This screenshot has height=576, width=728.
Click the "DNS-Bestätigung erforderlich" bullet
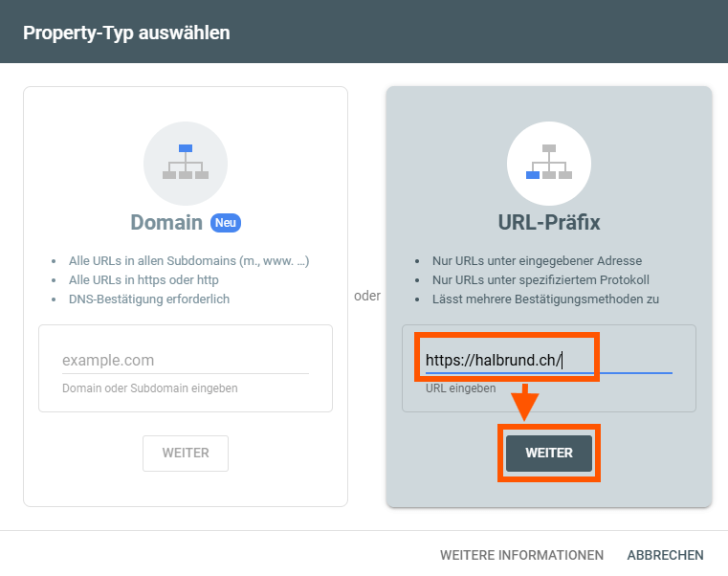(149, 299)
